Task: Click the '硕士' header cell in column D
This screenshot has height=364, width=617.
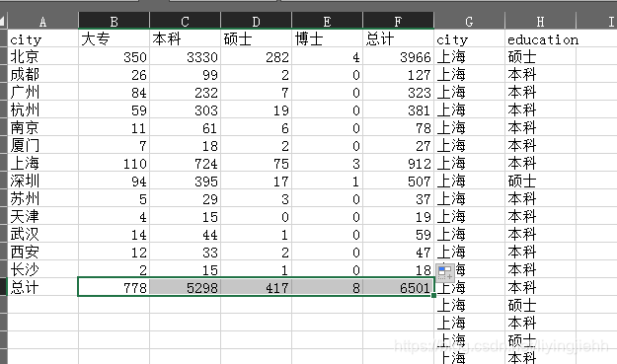Action: pos(256,38)
